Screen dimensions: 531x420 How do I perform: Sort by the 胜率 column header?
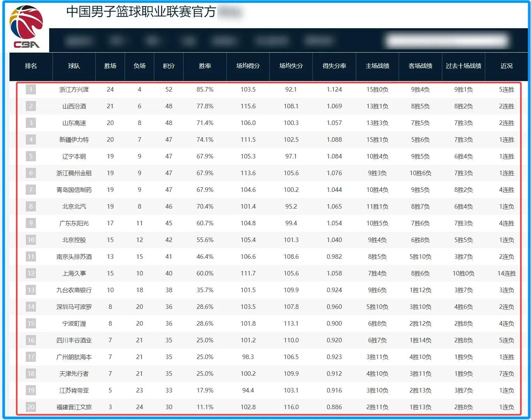[x=205, y=66]
